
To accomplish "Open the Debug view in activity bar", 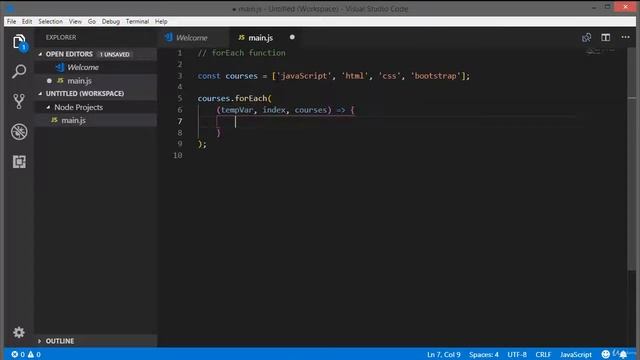I will 19,131.
